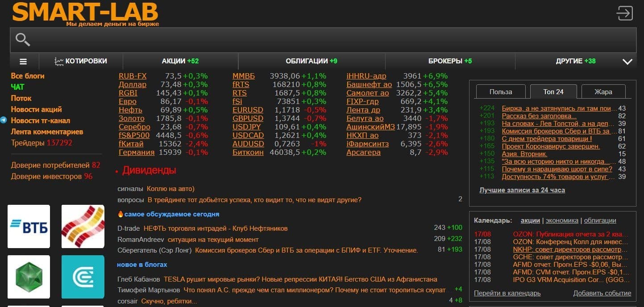Open Доверие инвесторов link
The image size is (644, 307).
pyautogui.click(x=52, y=176)
